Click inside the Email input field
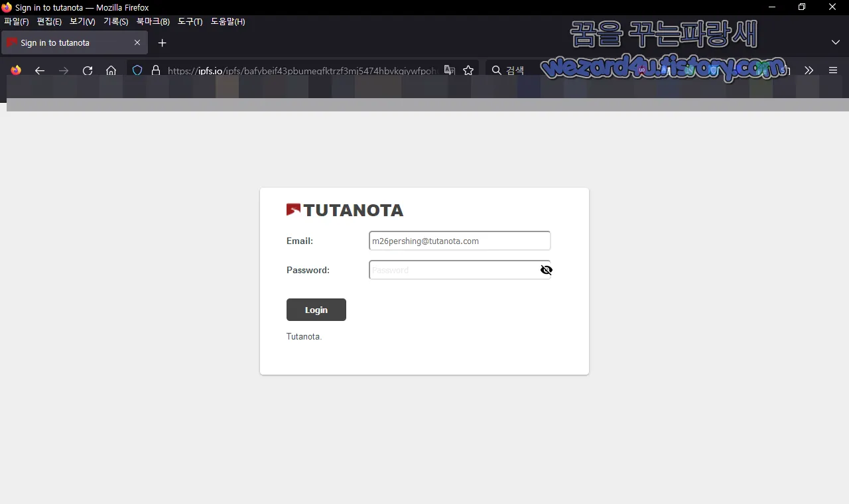This screenshot has width=849, height=504. [x=459, y=241]
